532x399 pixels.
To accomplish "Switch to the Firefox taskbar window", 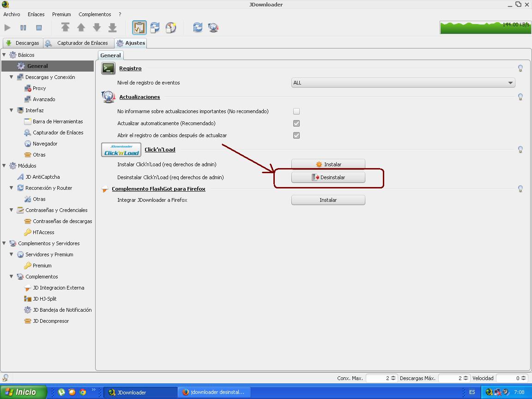I will [x=214, y=392].
